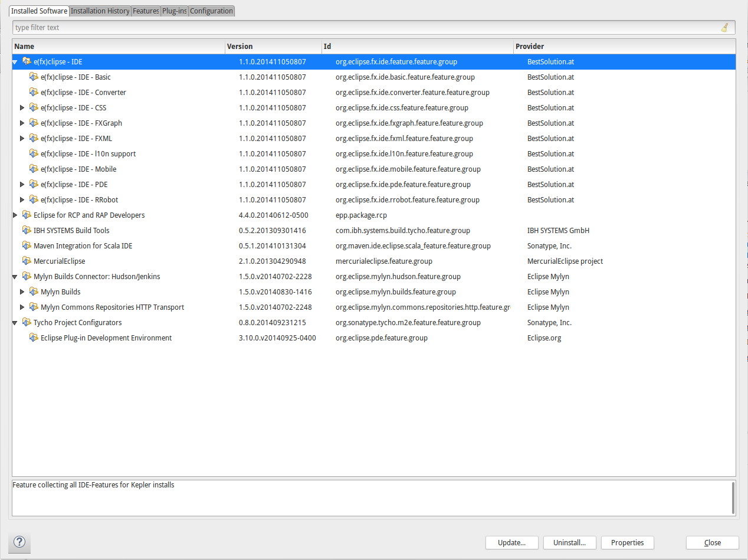Screen dimensions: 748x560
Task: Clear the filter with the broom icon
Action: (x=724, y=27)
